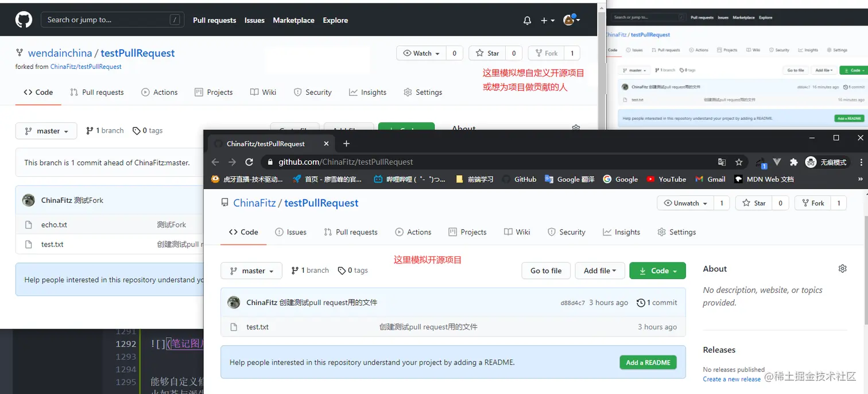The width and height of the screenshot is (868, 394).
Task: Select Insights tab in ChinaFitz repo
Action: [x=621, y=232]
